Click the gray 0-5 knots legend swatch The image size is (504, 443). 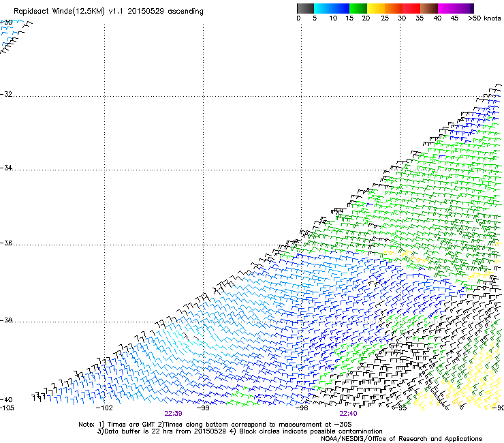[x=305, y=8]
